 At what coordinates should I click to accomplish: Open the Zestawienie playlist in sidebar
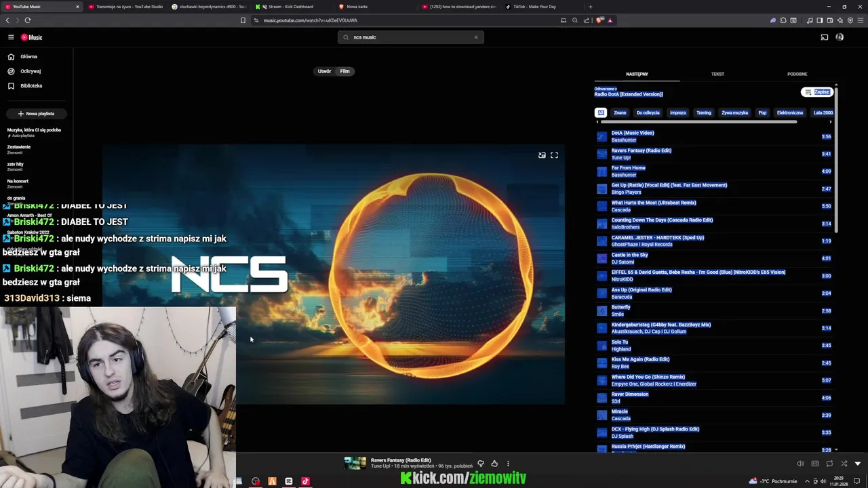coord(19,149)
